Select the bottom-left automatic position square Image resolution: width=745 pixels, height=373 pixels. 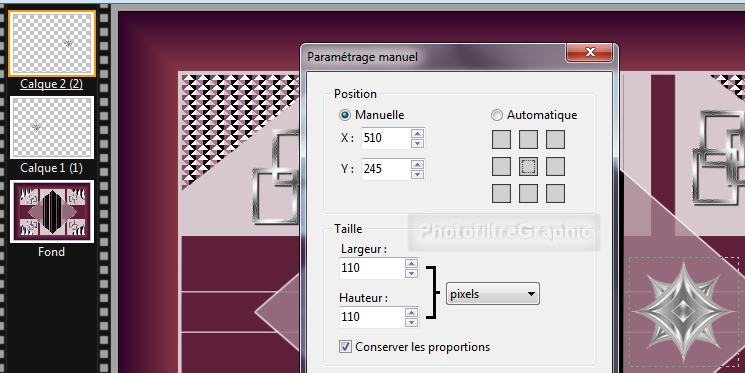tap(501, 194)
